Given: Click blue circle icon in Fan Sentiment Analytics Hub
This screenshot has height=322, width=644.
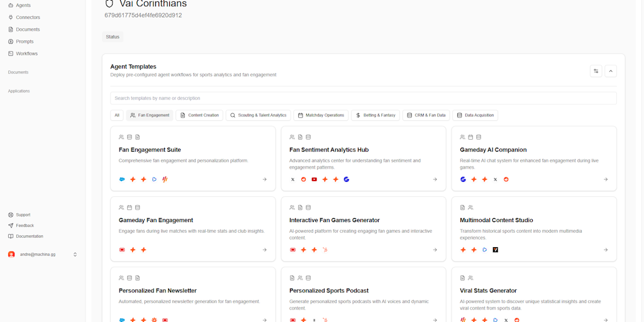Looking at the screenshot, I should [x=347, y=179].
